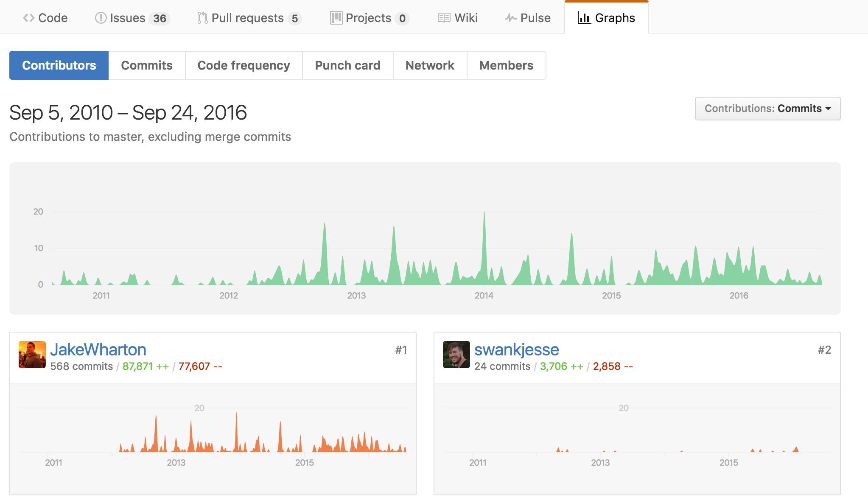Screen dimensions: 868x503
Task: Expand the dropdown arrow beside Commits
Action: point(828,109)
